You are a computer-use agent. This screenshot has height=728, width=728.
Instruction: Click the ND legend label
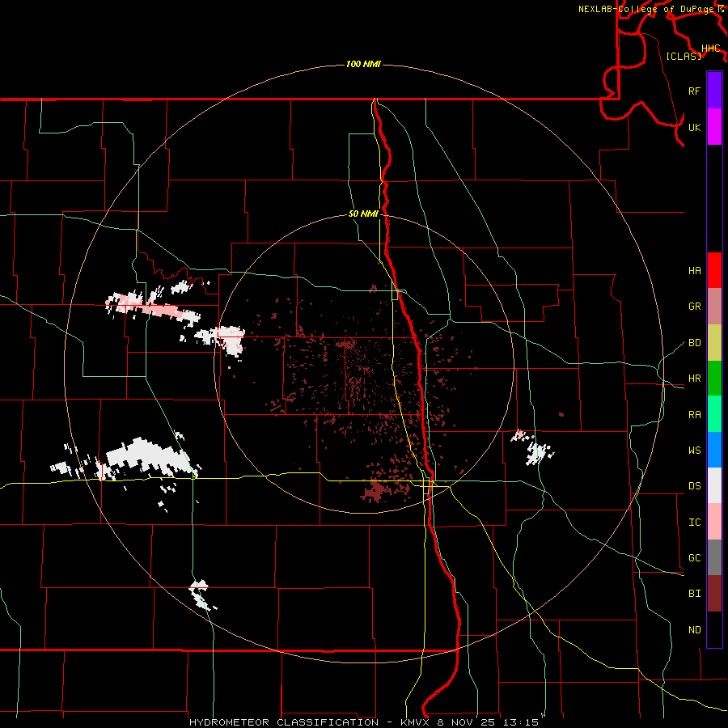[x=695, y=630]
